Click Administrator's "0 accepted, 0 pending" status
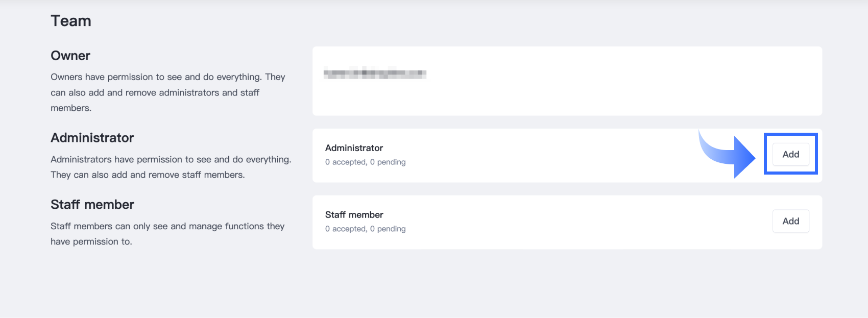Screen dimensions: 868x318 (365, 162)
